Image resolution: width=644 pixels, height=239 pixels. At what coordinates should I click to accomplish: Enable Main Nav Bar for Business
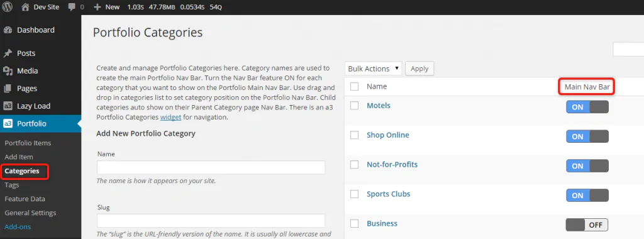tap(587, 225)
